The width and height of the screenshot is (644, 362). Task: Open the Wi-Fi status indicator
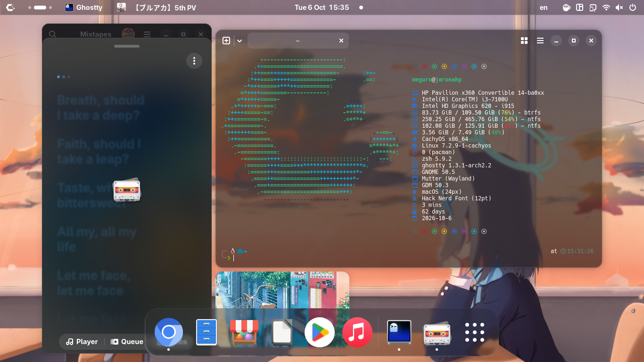click(x=606, y=8)
